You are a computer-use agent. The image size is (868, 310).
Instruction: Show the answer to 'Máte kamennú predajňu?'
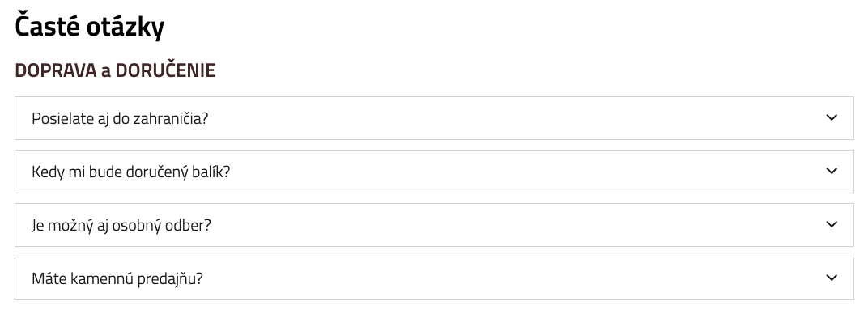click(x=434, y=278)
